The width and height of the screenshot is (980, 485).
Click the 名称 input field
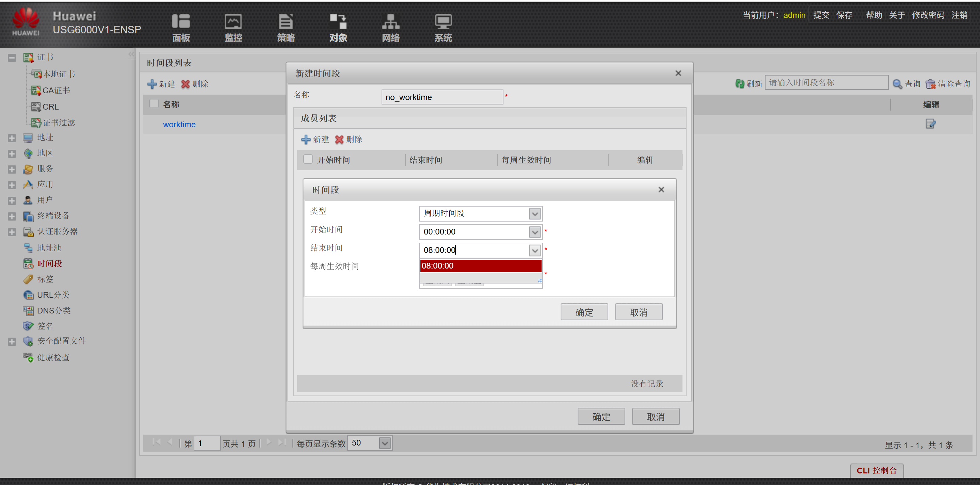(442, 97)
